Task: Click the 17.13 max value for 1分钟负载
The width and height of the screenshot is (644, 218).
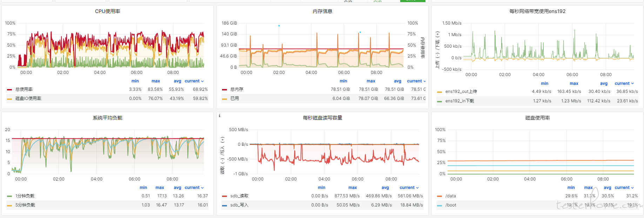Action: [162, 196]
